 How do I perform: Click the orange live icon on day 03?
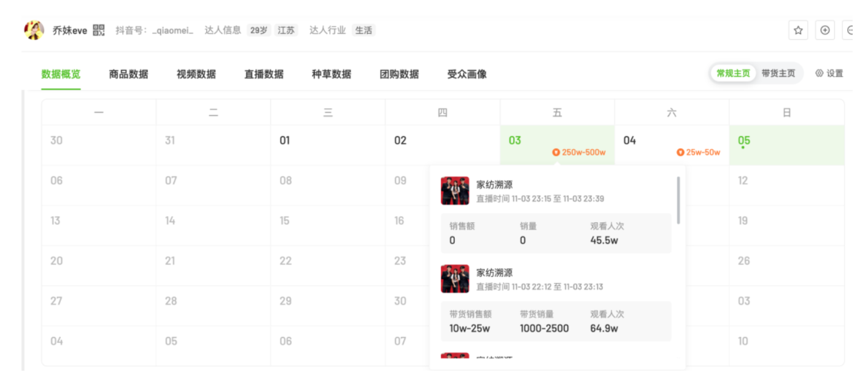click(x=556, y=152)
